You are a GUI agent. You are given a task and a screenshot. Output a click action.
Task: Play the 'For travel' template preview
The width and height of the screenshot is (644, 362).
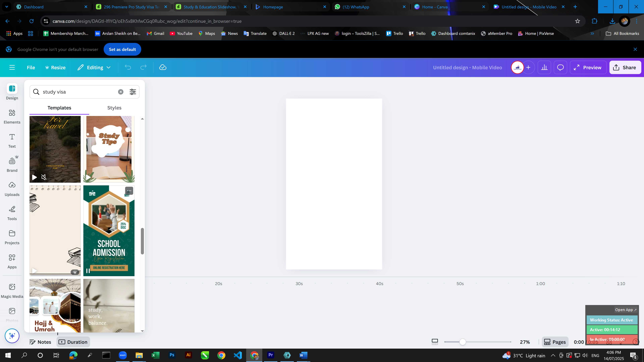coord(35,177)
